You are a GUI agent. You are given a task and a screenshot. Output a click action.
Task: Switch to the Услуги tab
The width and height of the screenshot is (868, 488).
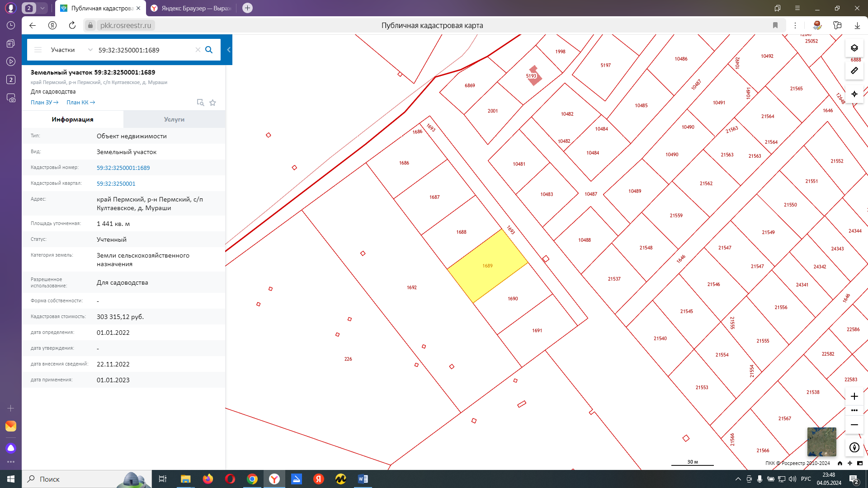(174, 119)
